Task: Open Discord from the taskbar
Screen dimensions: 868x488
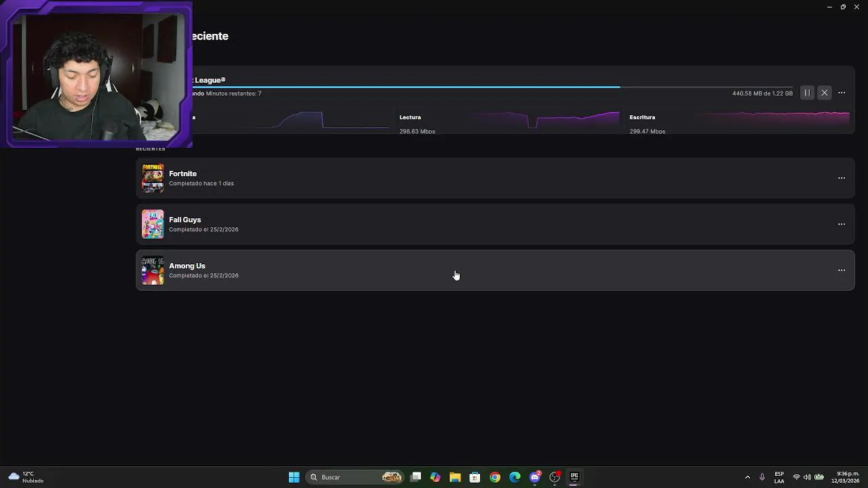Action: coord(535,477)
